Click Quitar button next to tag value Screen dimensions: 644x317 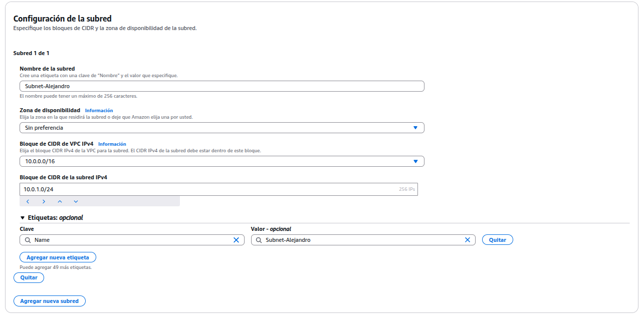click(x=497, y=240)
